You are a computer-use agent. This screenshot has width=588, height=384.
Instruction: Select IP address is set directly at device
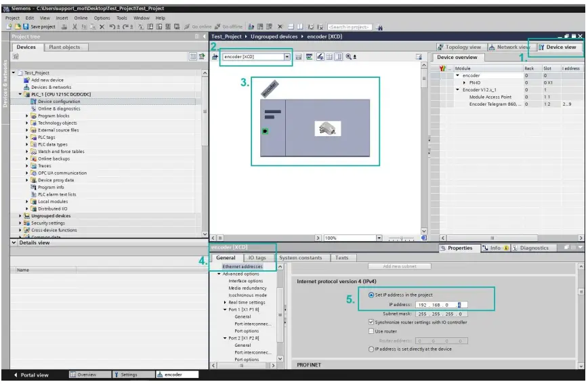(371, 349)
